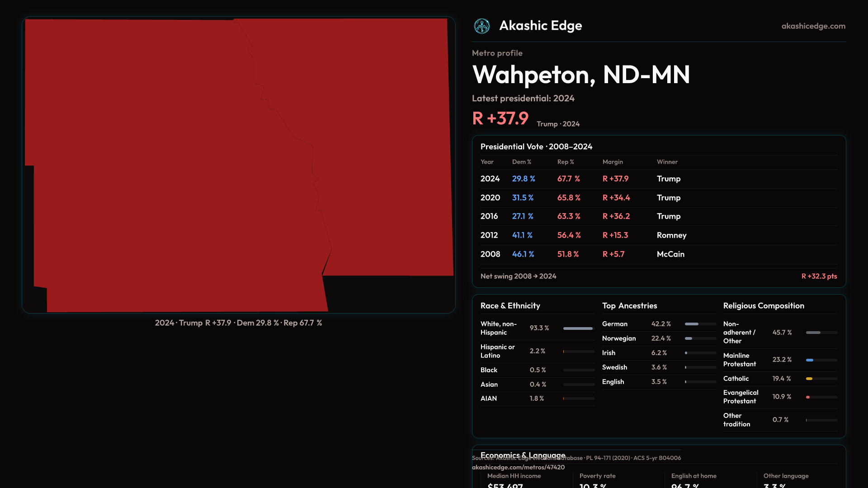868x488 pixels.
Task: Click the Margin column header
Action: pyautogui.click(x=613, y=162)
